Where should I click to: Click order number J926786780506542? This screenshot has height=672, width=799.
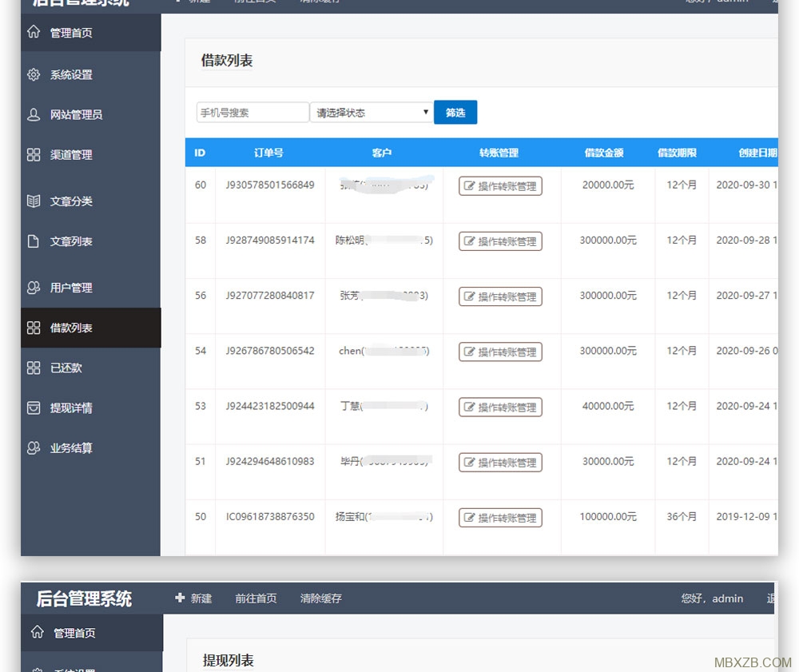270,351
